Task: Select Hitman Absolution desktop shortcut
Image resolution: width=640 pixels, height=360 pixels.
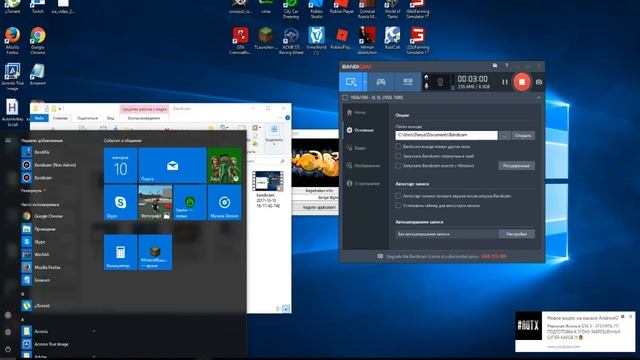Action: pos(367,41)
